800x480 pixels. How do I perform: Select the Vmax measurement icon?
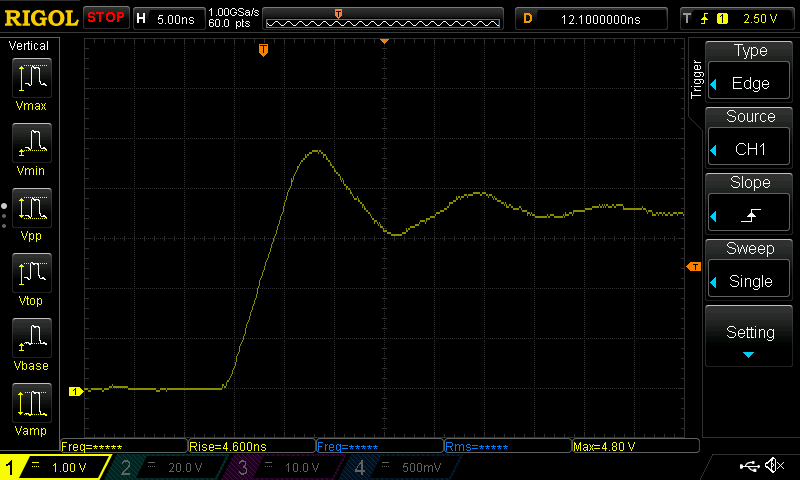coord(31,84)
